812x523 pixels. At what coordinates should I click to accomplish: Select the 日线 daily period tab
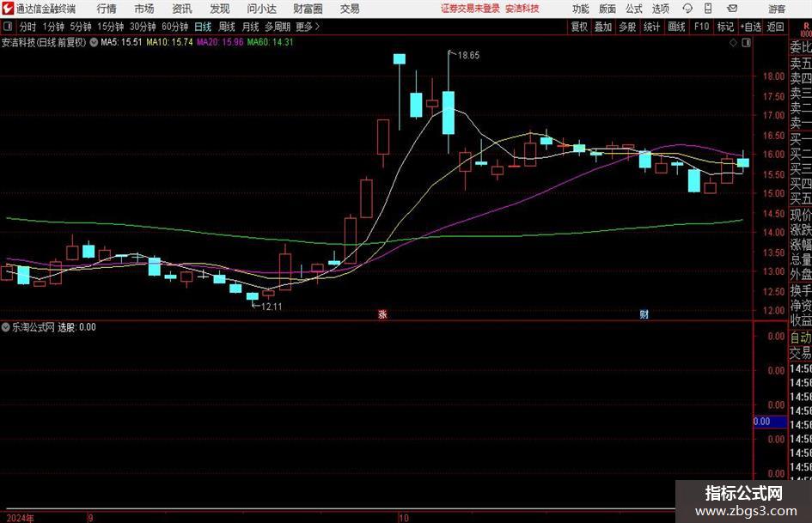pyautogui.click(x=203, y=27)
